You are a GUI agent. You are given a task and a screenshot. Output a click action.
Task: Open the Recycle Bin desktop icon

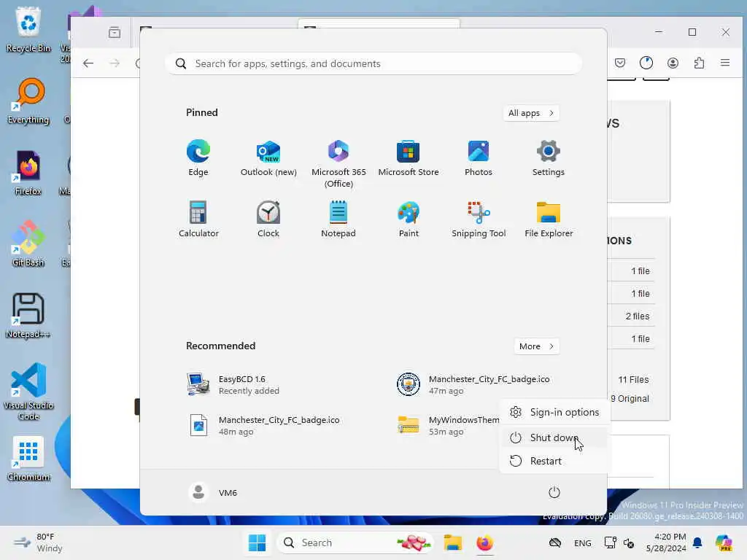[x=28, y=29]
